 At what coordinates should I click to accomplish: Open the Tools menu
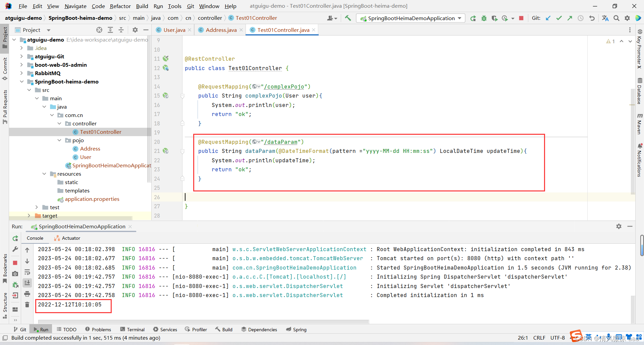pyautogui.click(x=174, y=6)
